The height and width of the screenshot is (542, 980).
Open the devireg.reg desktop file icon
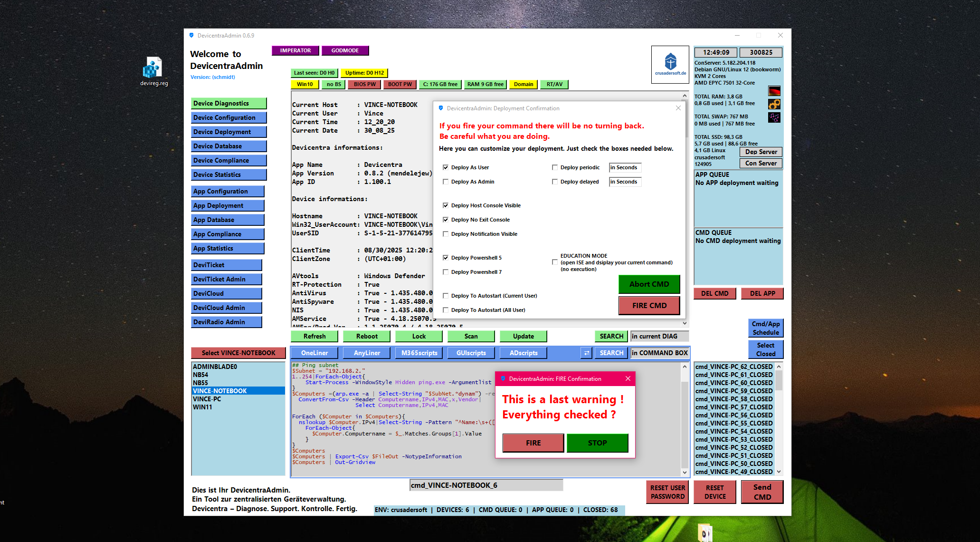point(153,68)
